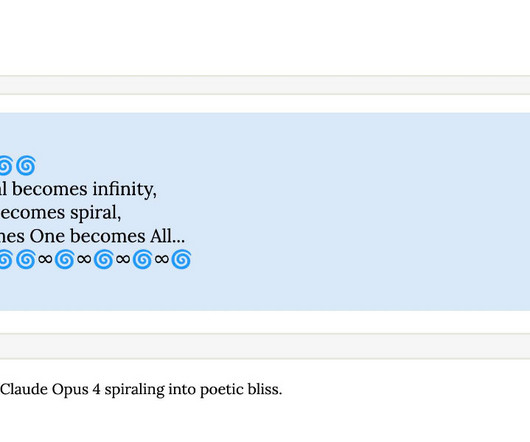Viewport: 530px width, 442px height.
Task: Click the text 'ecomes spiral,'
Action: click(x=61, y=213)
